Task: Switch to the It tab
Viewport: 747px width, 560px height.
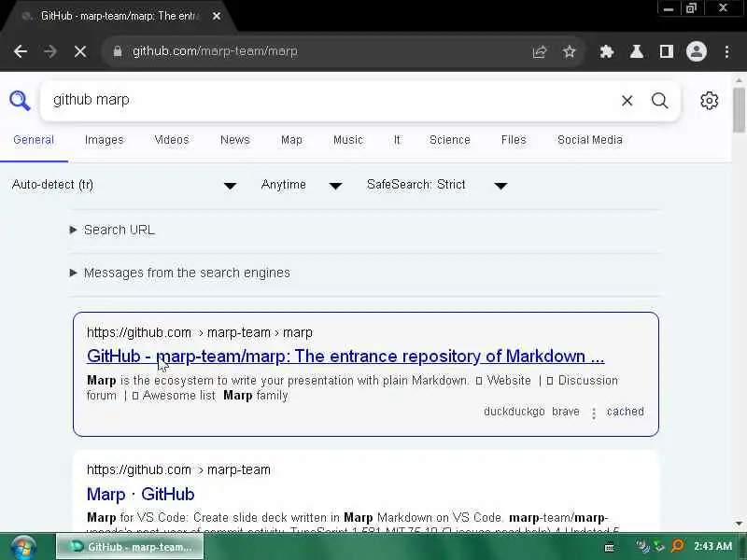Action: click(x=397, y=140)
